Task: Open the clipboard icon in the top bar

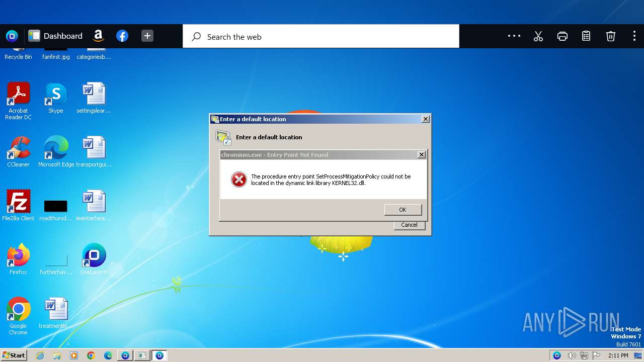Action: (586, 36)
